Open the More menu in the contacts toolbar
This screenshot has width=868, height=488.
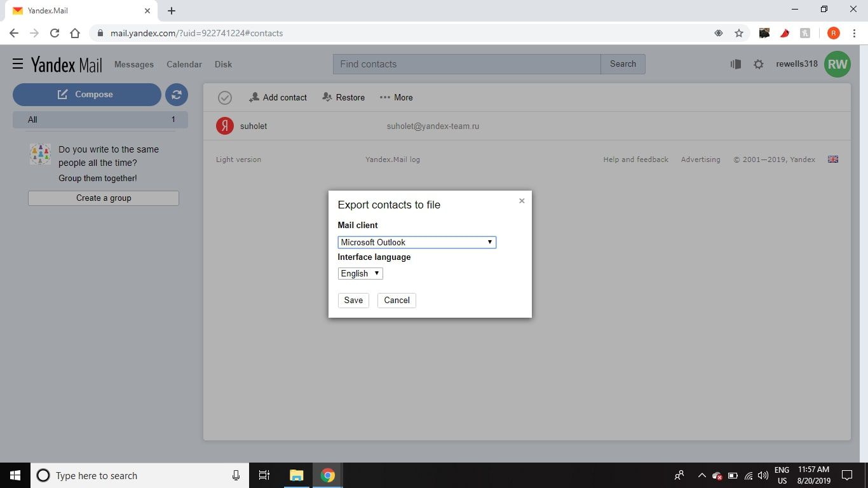pyautogui.click(x=396, y=97)
